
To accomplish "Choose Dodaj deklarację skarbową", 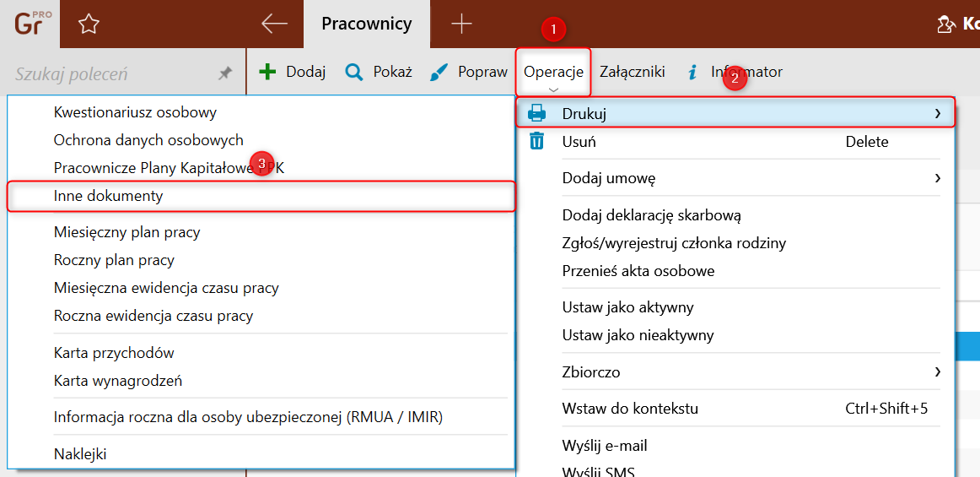I will click(735, 215).
